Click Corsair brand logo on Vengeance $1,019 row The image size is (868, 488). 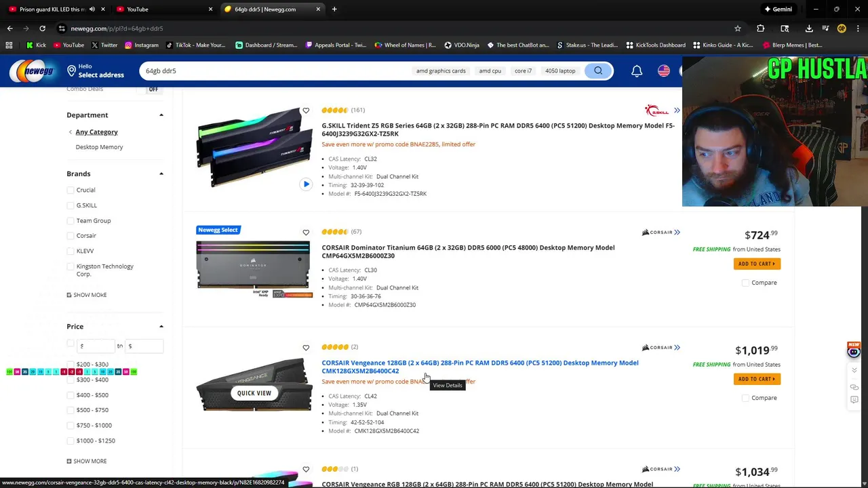656,348
